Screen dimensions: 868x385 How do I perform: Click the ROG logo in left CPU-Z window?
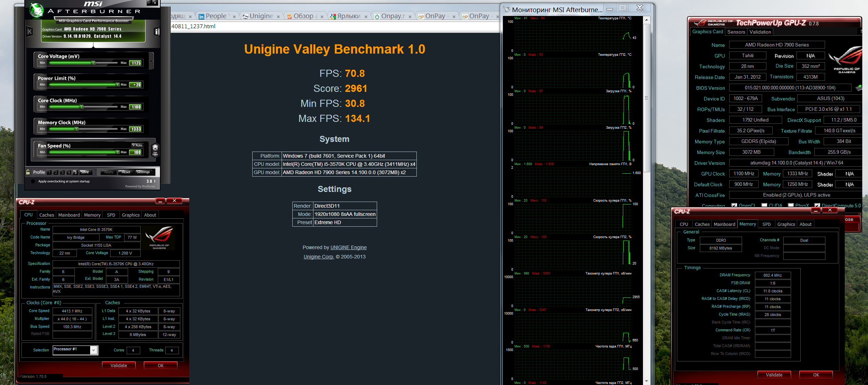coord(159,237)
